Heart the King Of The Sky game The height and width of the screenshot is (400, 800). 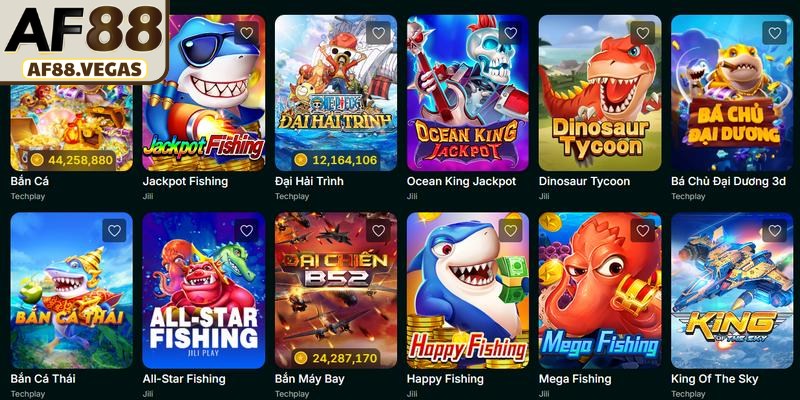(x=774, y=231)
